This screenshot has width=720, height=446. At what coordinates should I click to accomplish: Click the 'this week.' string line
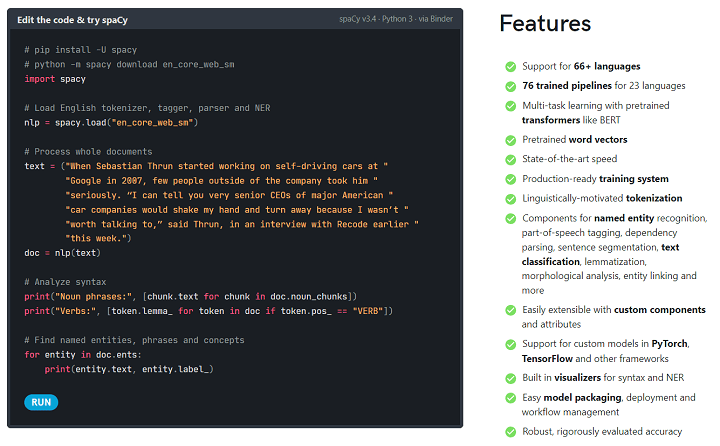(98, 238)
